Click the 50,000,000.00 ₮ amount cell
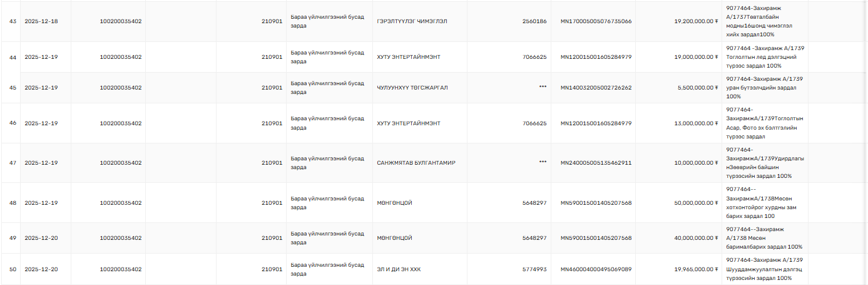868x285 pixels. 696,203
